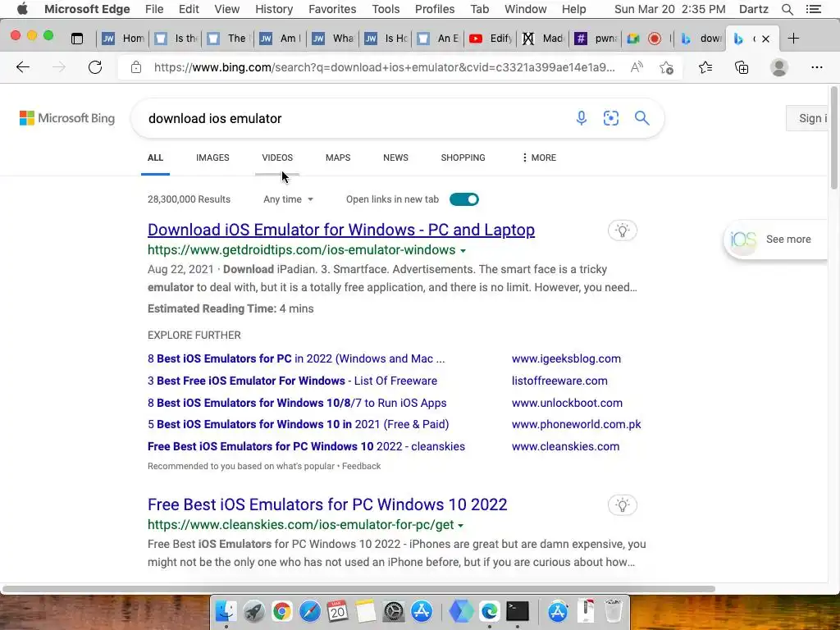
Task: Switch to IMAGES results tab
Action: [212, 157]
